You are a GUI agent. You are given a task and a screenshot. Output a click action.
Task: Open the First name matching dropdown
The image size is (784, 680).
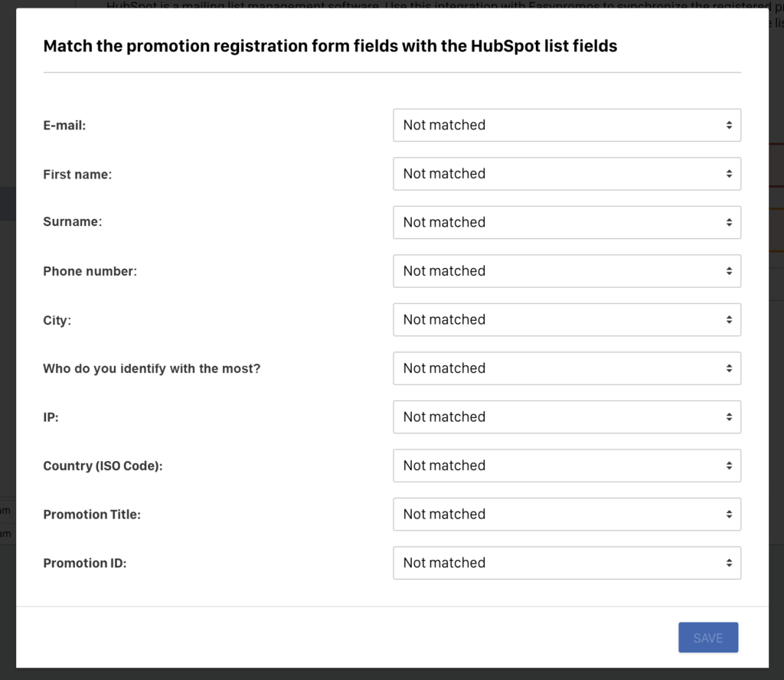point(567,174)
